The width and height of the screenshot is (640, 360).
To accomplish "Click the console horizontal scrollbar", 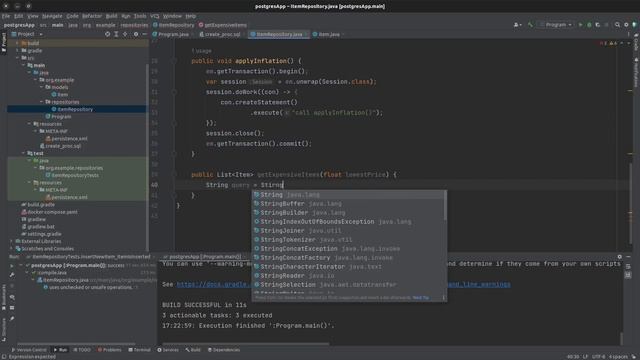I will click(246, 344).
